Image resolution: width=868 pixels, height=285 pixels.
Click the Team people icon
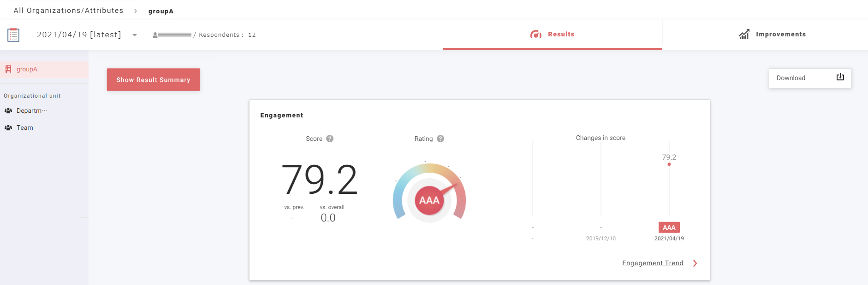pos(8,128)
